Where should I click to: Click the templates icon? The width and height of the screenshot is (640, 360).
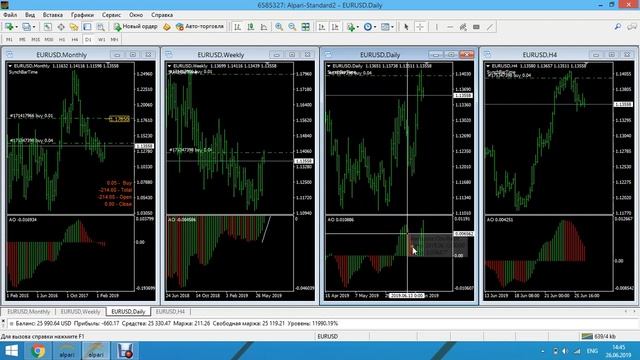pyautogui.click(x=385, y=27)
